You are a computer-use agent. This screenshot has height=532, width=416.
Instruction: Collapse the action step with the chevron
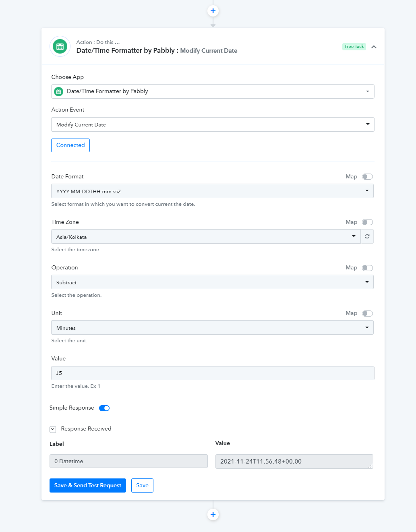pos(374,47)
